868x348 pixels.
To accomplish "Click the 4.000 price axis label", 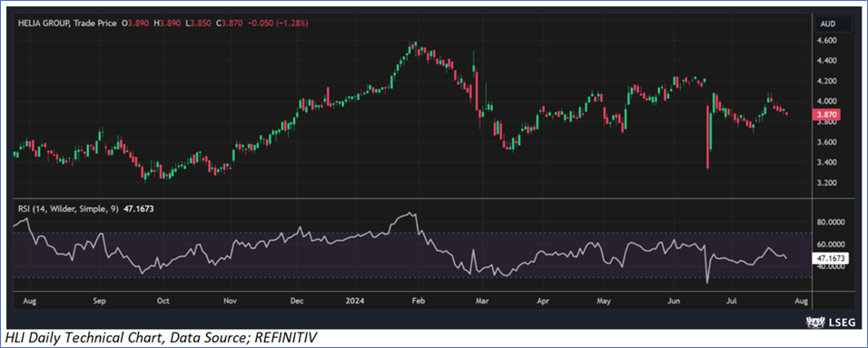I will (x=827, y=102).
